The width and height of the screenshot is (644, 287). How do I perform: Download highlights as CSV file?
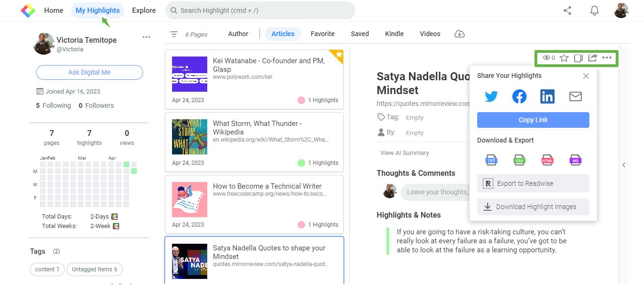519,160
